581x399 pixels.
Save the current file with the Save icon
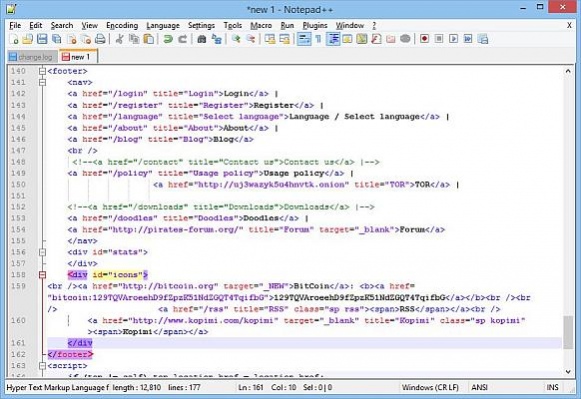(x=42, y=39)
